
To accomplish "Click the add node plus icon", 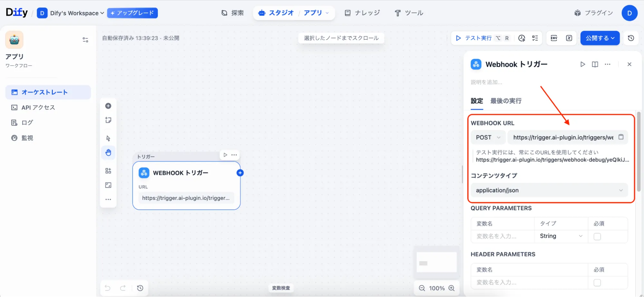I will tap(108, 106).
